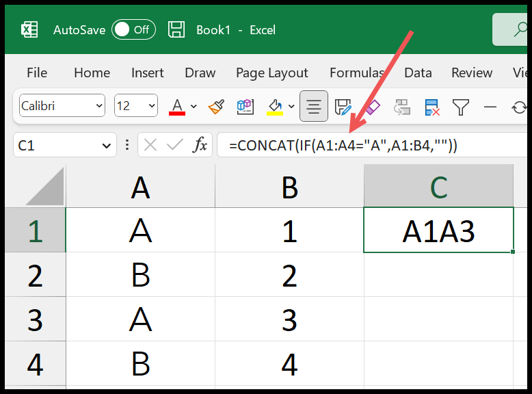
Task: Toggle the AutoSave switch
Action: click(133, 30)
